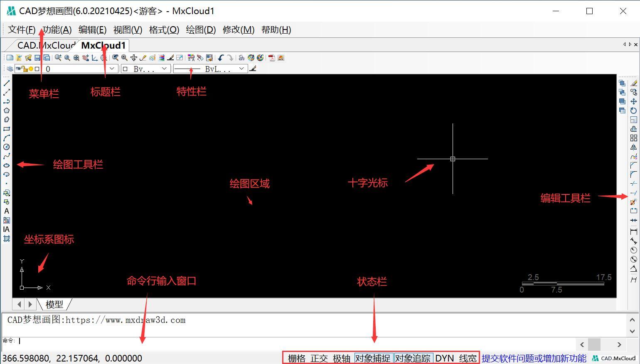Select the Spline curve tool
This screenshot has width=640, height=364.
click(7, 156)
